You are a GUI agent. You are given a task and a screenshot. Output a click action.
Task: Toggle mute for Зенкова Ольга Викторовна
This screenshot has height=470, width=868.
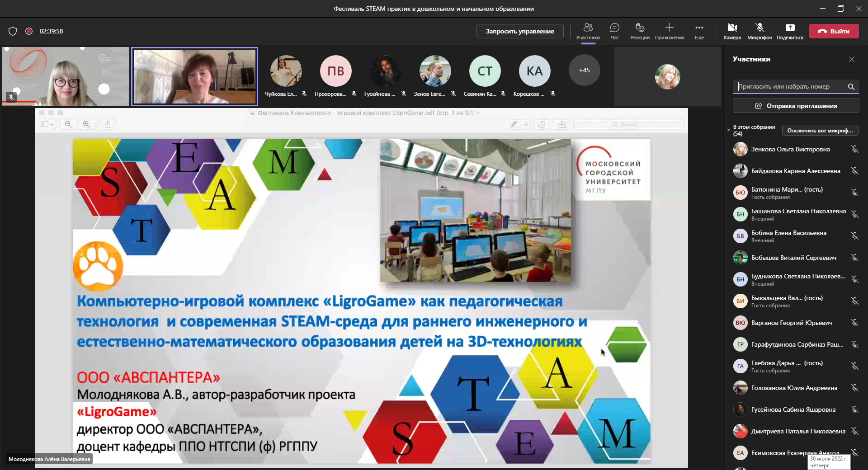pyautogui.click(x=854, y=149)
